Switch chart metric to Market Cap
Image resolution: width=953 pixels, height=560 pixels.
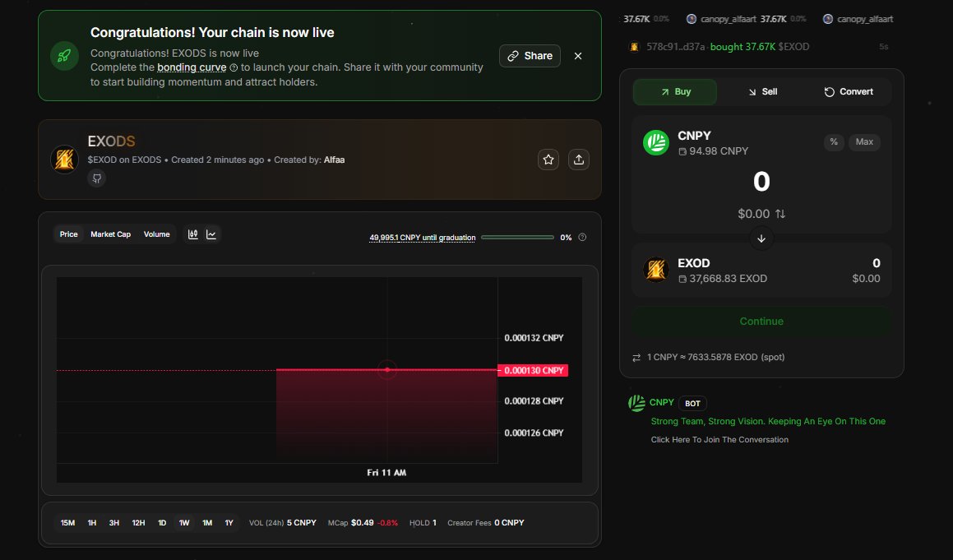click(110, 234)
